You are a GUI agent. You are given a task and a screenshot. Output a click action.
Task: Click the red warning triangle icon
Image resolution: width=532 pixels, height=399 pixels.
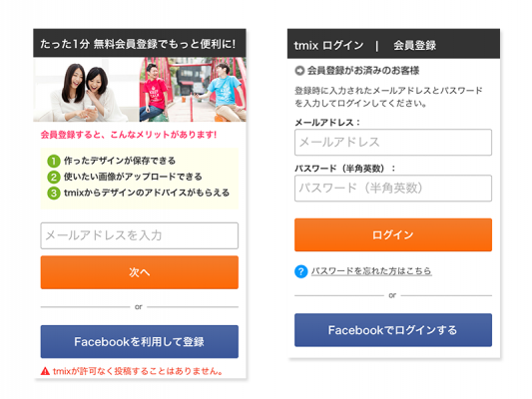pyautogui.click(x=45, y=371)
